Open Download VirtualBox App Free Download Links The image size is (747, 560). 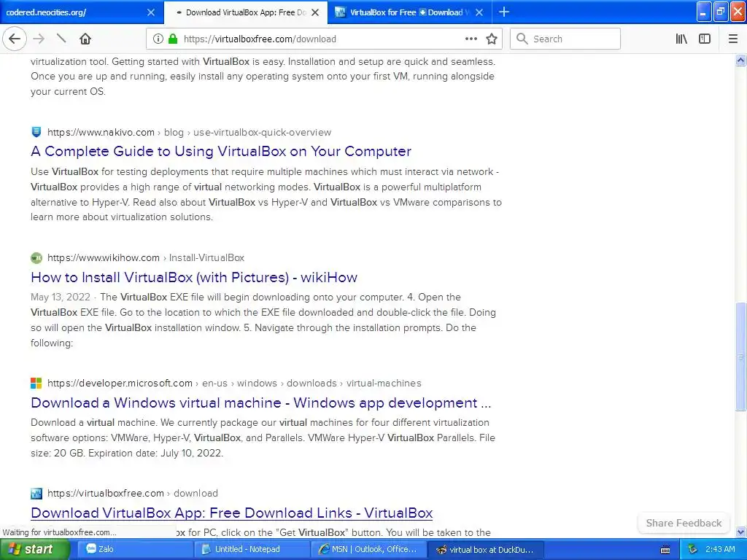click(x=231, y=513)
